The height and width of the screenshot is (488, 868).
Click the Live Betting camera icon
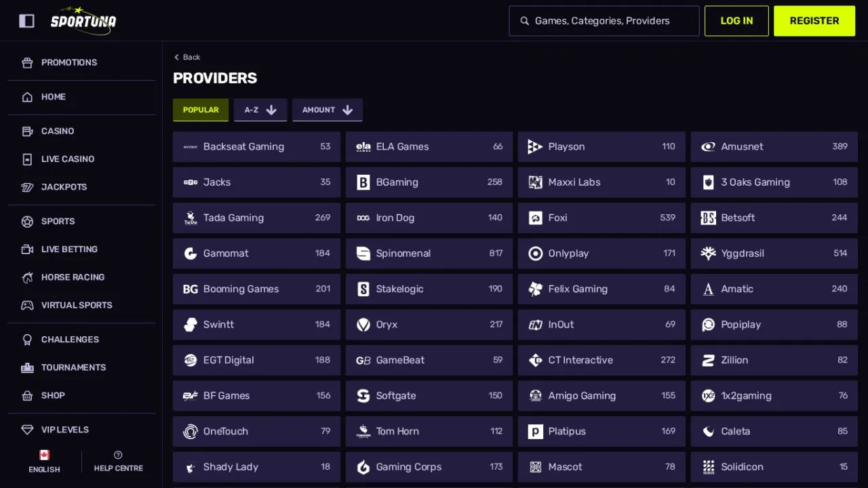tap(27, 249)
